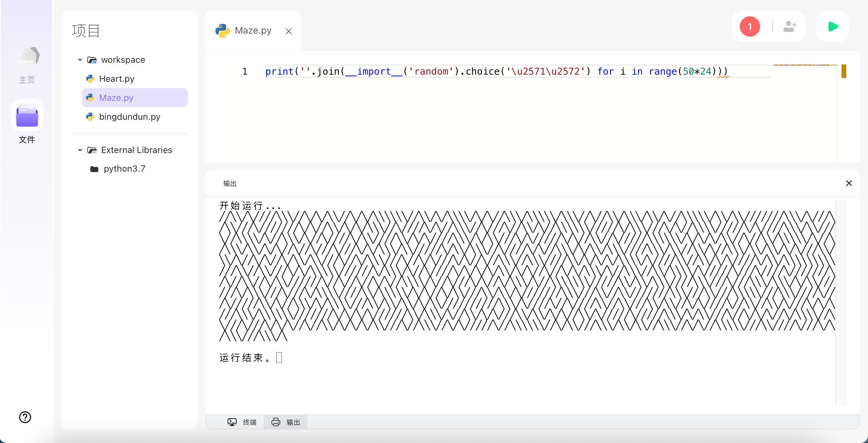Close the Maze.py editor tab
Viewport: 868px width, 443px height.
tap(288, 31)
